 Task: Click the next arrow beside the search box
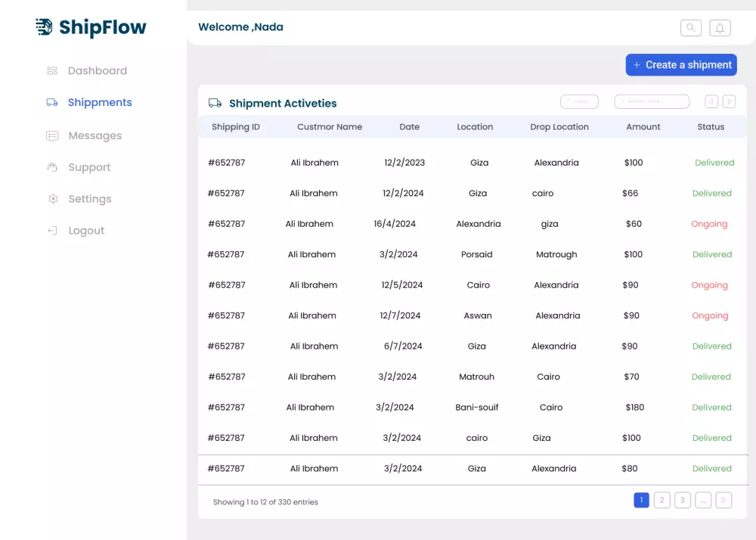(729, 101)
